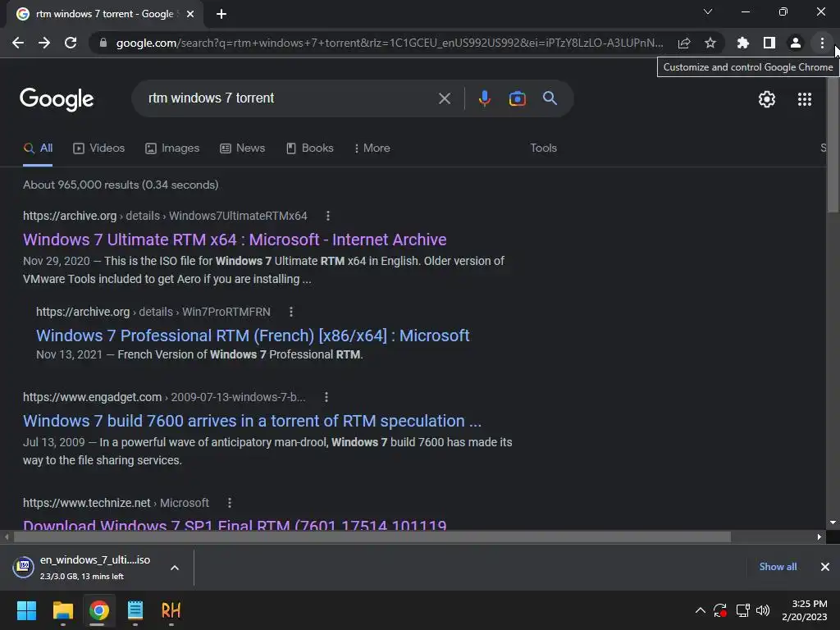Open the volume tray icon
The image size is (840, 630).
[763, 610]
